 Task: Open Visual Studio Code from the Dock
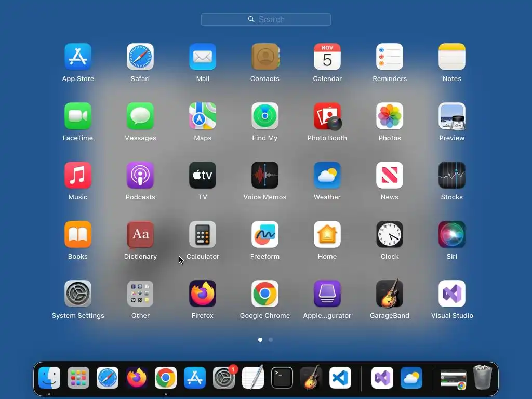(x=340, y=378)
